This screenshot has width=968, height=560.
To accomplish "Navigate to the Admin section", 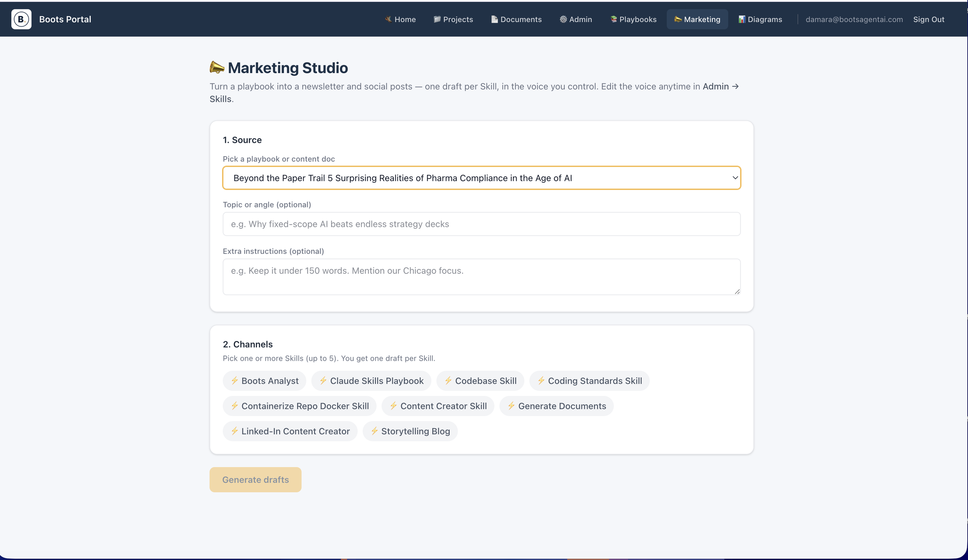I will [x=576, y=19].
